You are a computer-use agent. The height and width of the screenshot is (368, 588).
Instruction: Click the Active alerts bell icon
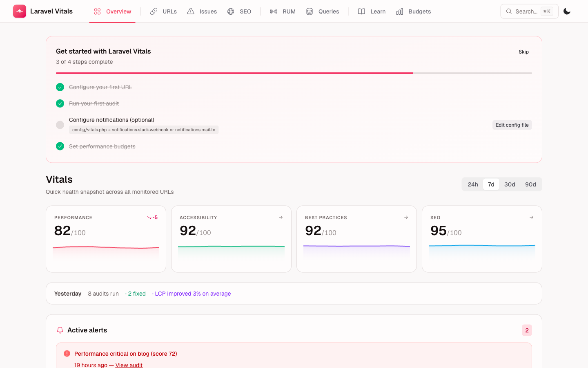tap(60, 330)
